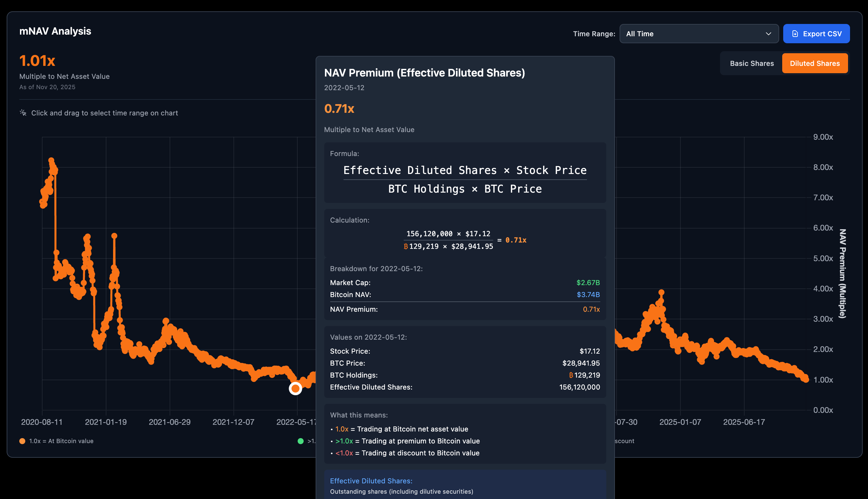Click the 2025-06-17 date axis label

(x=744, y=422)
